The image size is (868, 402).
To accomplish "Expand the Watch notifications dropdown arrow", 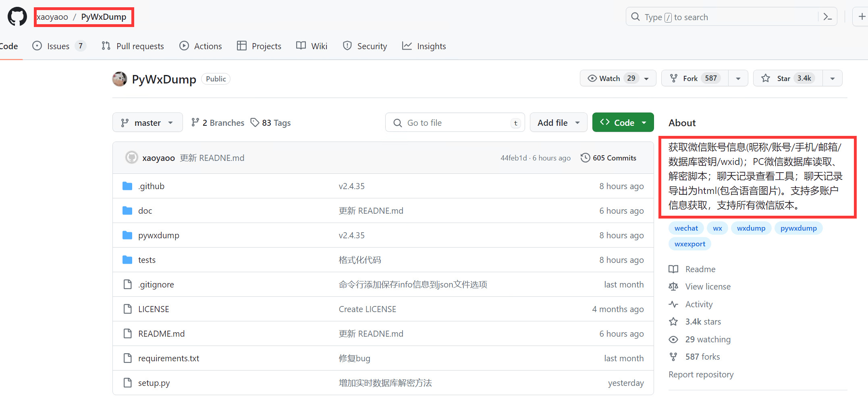I will 647,79.
